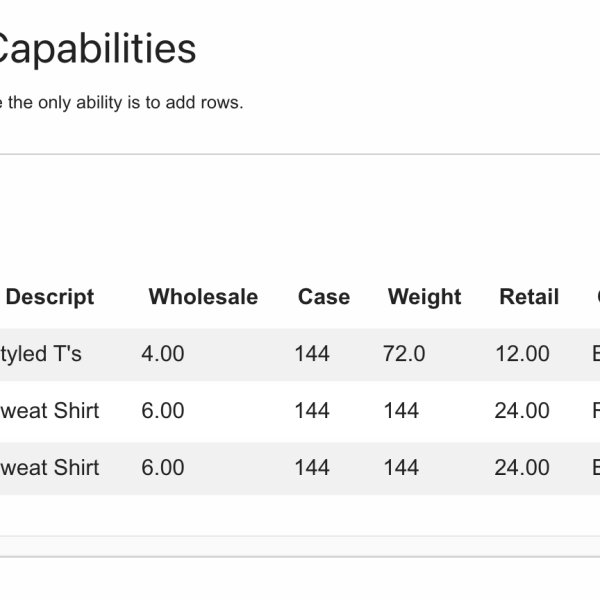
Task: Click the Weight column header
Action: [424, 297]
